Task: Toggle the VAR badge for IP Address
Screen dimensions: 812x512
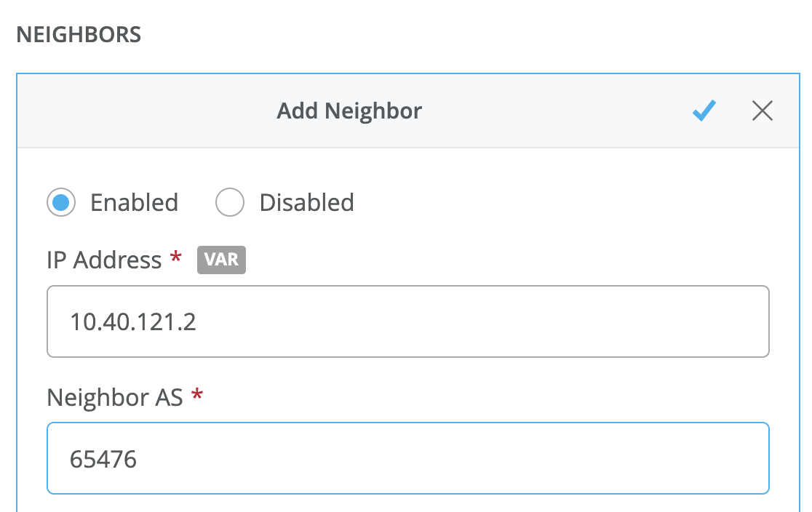Action: [221, 260]
